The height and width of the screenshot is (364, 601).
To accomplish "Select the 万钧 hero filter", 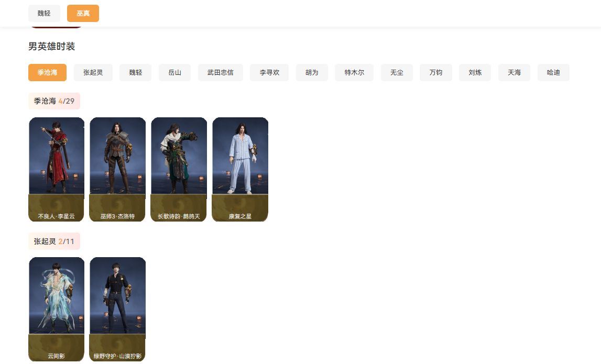I will pyautogui.click(x=436, y=72).
